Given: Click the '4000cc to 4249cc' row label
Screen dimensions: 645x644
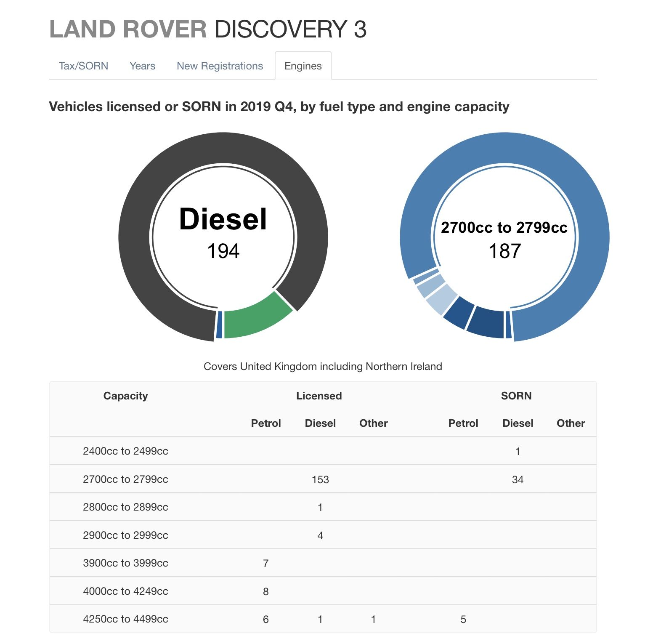Looking at the screenshot, I should (x=125, y=591).
